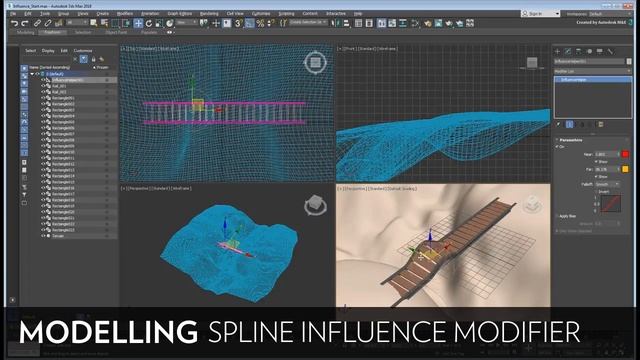Viewport: 640px width, 360px height.
Task: Click the object color swatch beside name field
Action: 629,61
